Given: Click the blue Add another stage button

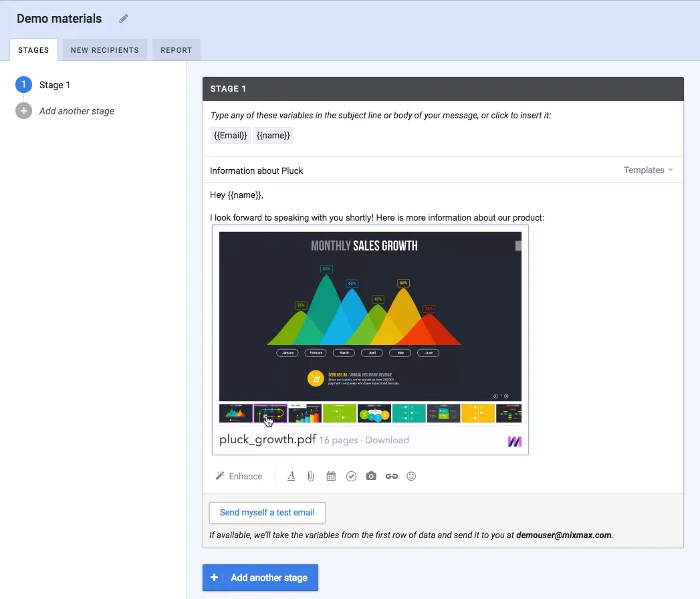Looking at the screenshot, I should pyautogui.click(x=260, y=577).
